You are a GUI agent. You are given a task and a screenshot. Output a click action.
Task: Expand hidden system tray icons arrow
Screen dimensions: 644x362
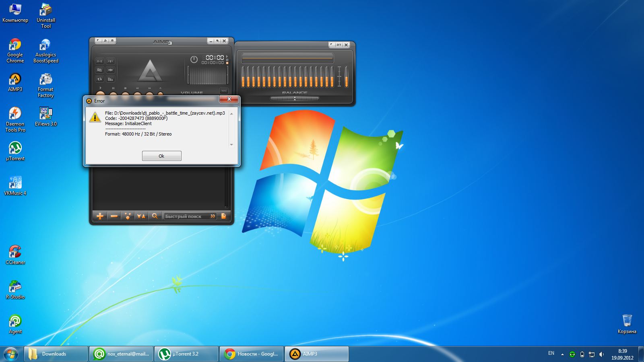click(562, 354)
